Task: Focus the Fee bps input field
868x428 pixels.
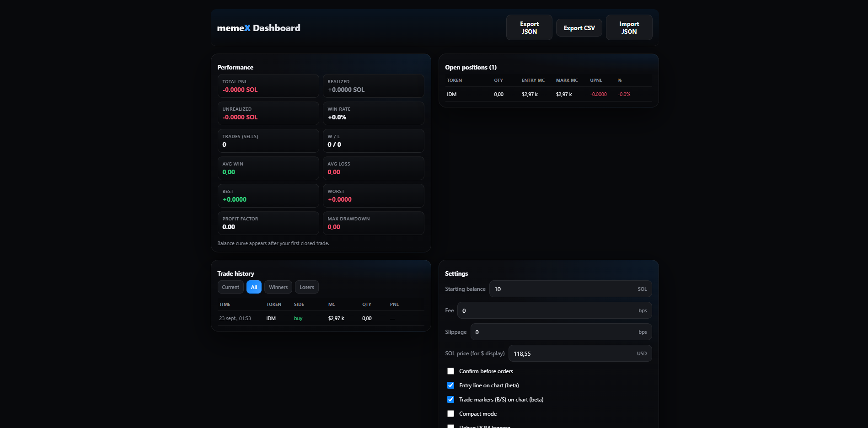Action: tap(554, 310)
